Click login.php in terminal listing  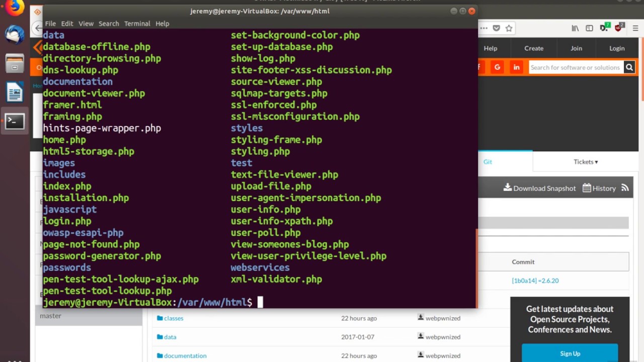pos(67,221)
